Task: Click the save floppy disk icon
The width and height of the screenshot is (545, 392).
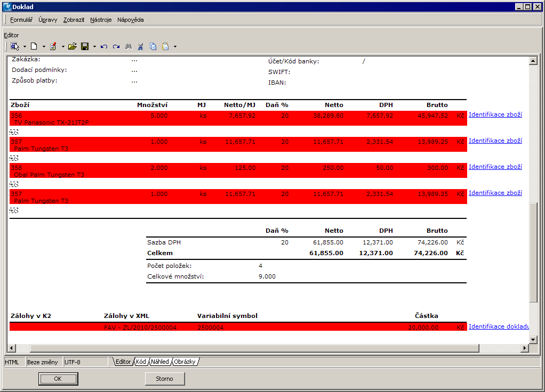Action: [x=85, y=46]
